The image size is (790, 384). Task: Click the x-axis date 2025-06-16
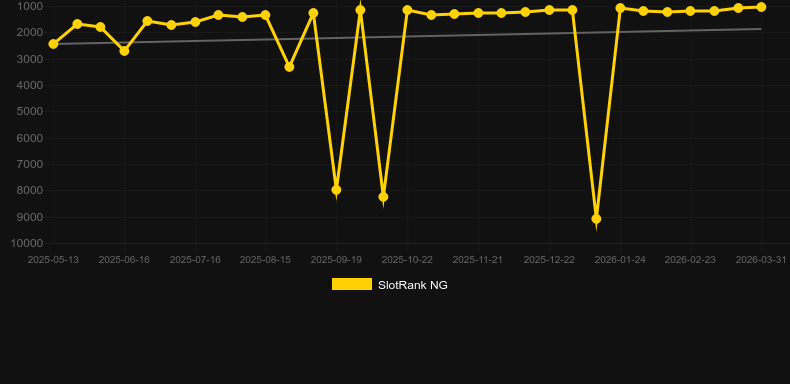pos(124,260)
